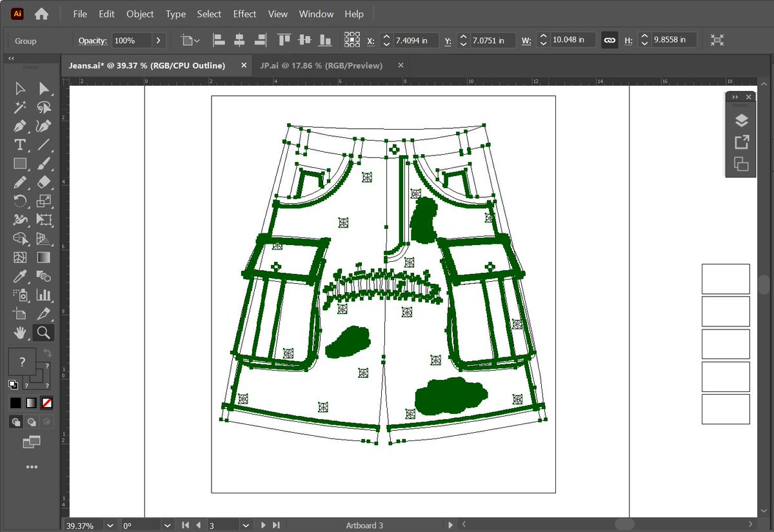Screen dimensions: 774x532
Task: Bring the Fill box to front
Action: pos(22,362)
